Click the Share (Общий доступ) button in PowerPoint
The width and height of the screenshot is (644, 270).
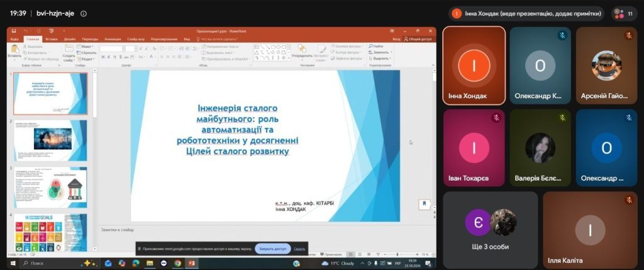tap(418, 39)
